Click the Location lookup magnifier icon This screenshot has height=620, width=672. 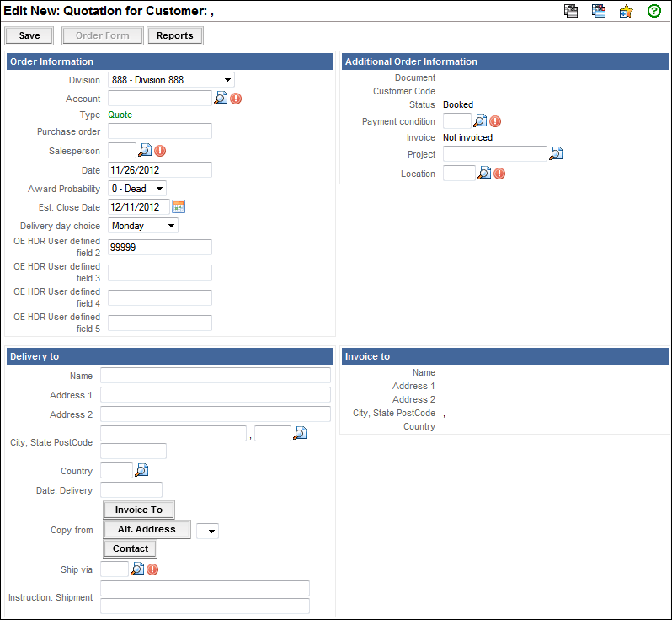click(484, 174)
